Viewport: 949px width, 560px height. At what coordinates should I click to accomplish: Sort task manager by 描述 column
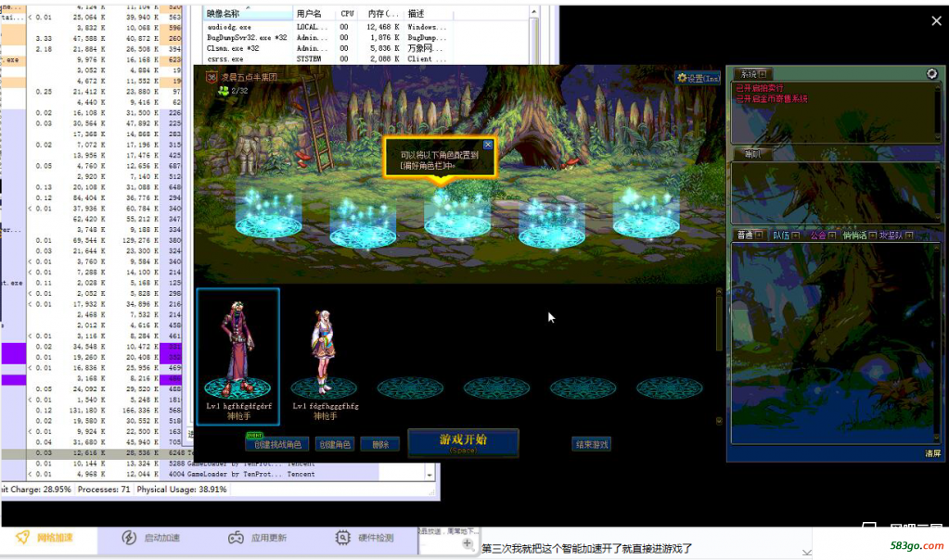point(430,13)
